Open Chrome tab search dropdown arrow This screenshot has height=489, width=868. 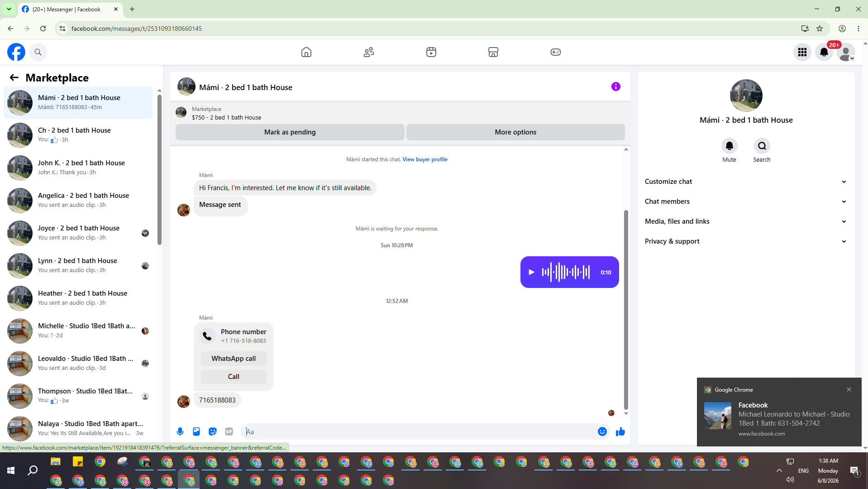9,9
